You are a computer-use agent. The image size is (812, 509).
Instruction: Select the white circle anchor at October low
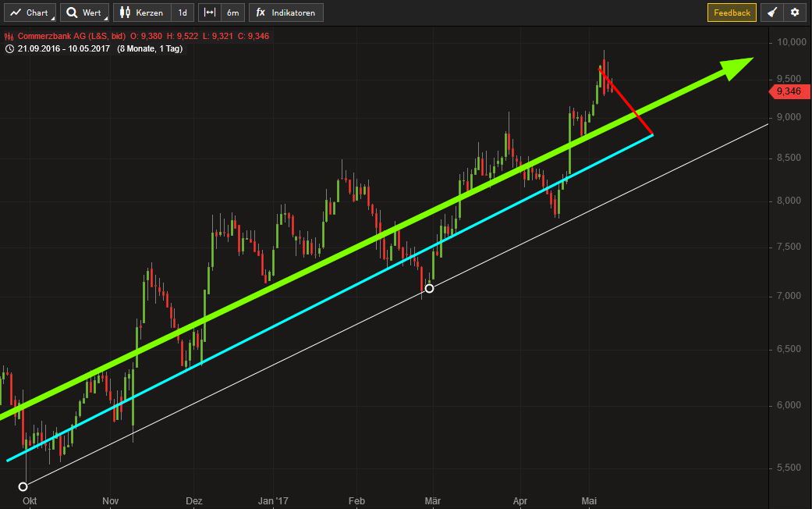pyautogui.click(x=23, y=486)
